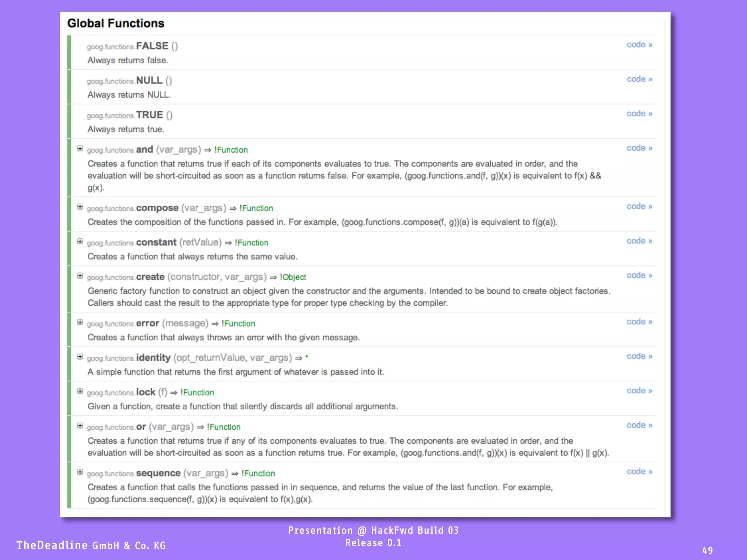The width and height of the screenshot is (747, 560).
Task: Expand the goog.functions.identity entry
Action: coord(80,357)
